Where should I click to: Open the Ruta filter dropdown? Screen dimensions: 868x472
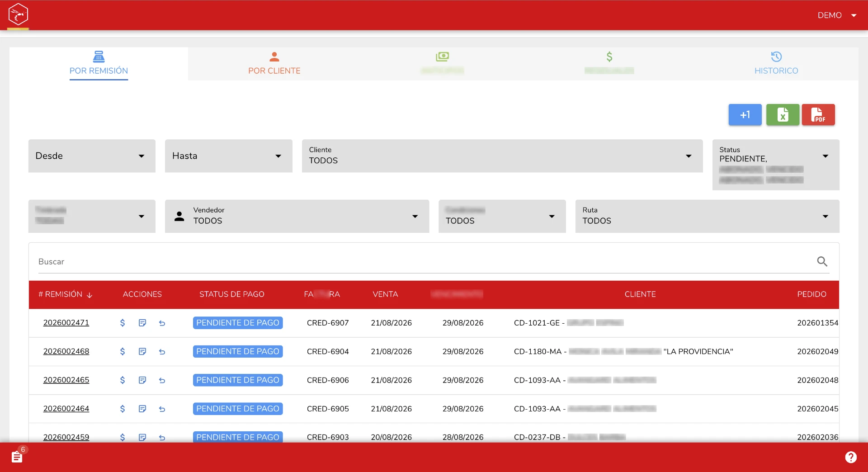click(x=707, y=216)
